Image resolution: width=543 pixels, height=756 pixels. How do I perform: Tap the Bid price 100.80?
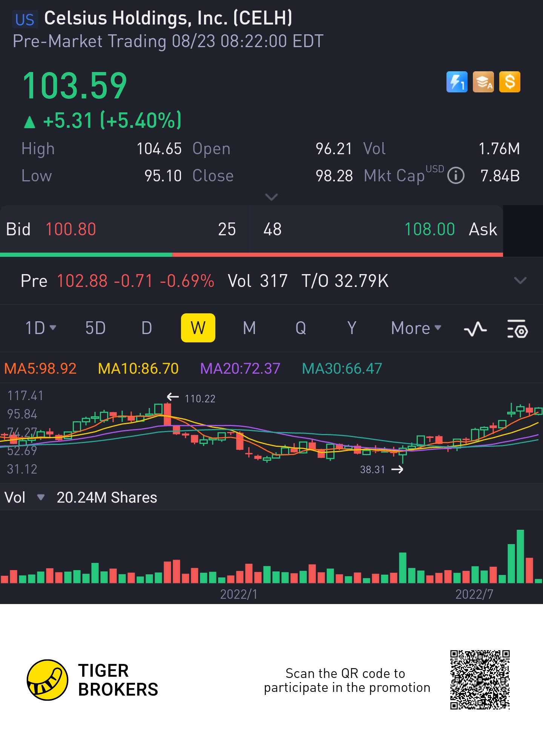click(71, 229)
